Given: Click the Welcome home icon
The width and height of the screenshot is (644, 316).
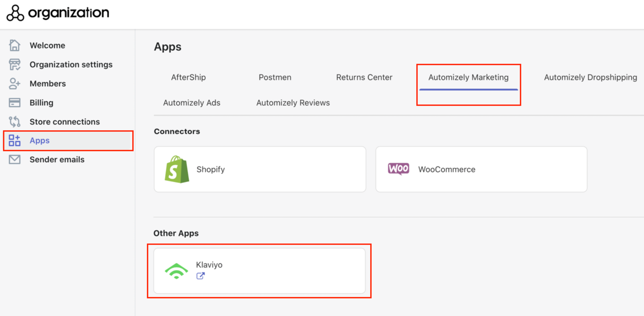Looking at the screenshot, I should coord(14,45).
